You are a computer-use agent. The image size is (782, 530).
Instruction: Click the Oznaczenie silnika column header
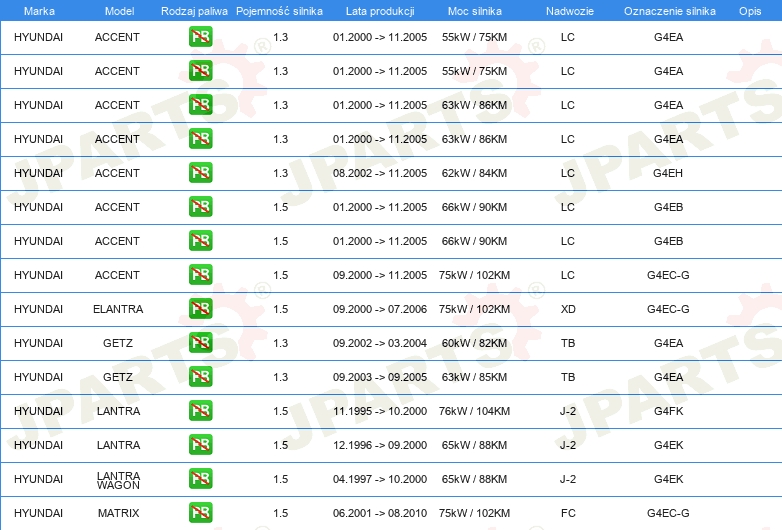[x=669, y=11]
